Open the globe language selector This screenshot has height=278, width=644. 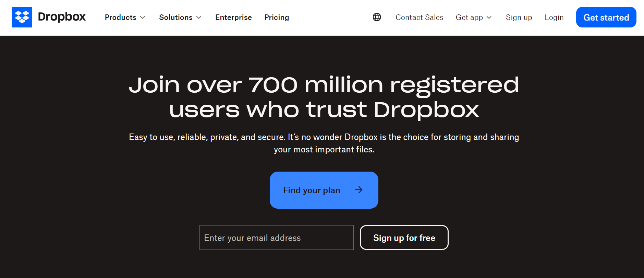point(377,17)
